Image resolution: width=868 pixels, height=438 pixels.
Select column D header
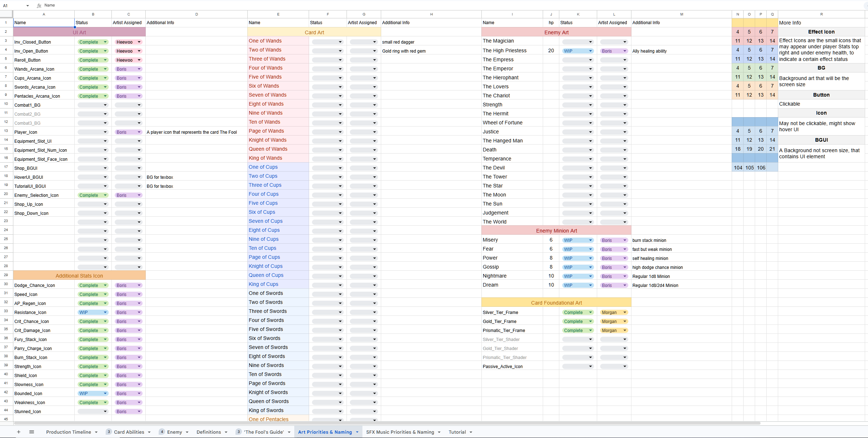[197, 14]
